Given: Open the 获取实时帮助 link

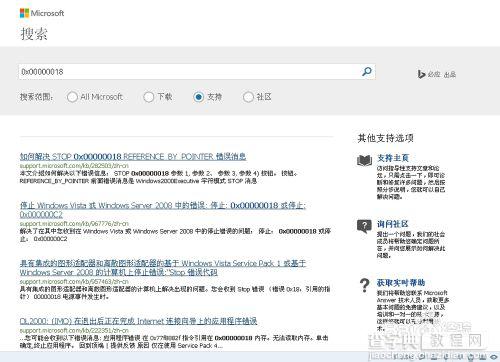Looking at the screenshot, I should (401, 283).
